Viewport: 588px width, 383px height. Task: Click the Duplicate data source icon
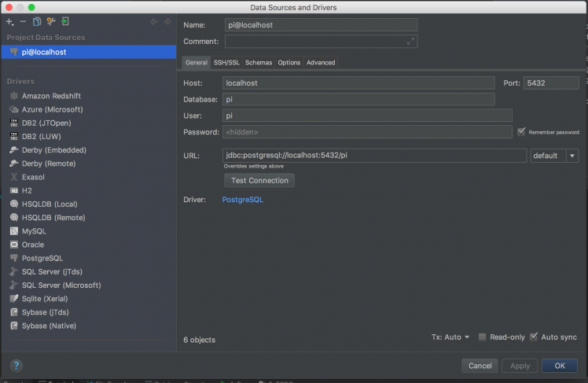click(36, 22)
